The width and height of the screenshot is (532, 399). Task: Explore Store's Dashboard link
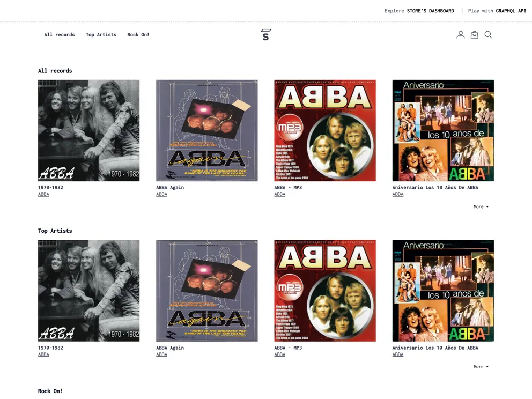point(419,11)
